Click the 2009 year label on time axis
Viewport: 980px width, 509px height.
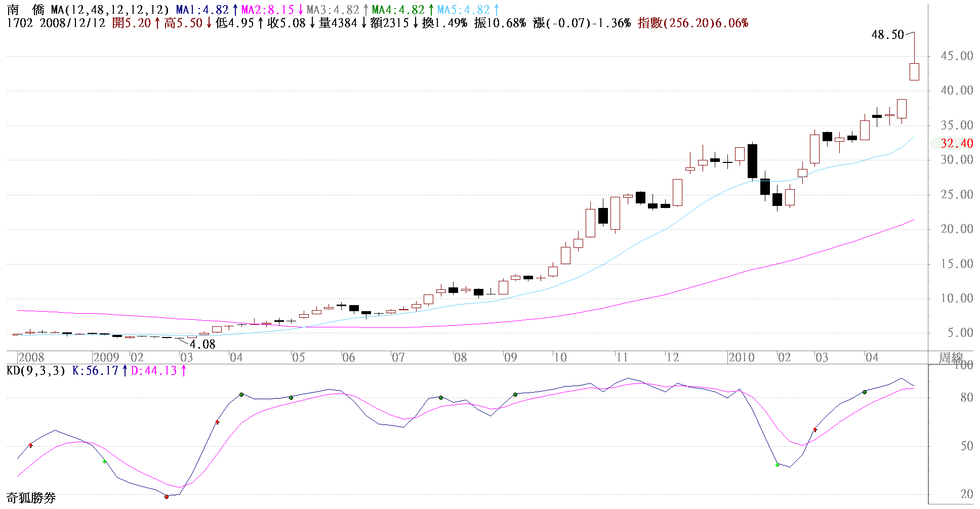106,358
